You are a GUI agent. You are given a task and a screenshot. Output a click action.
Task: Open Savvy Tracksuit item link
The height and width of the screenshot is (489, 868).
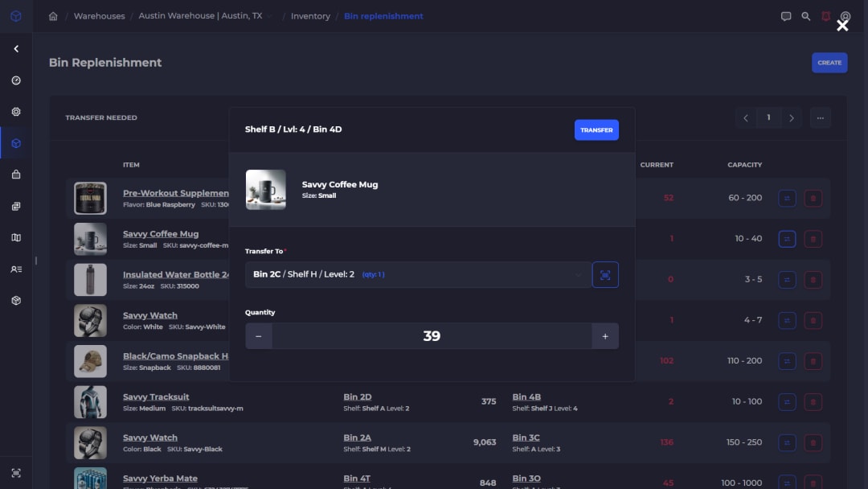point(156,397)
